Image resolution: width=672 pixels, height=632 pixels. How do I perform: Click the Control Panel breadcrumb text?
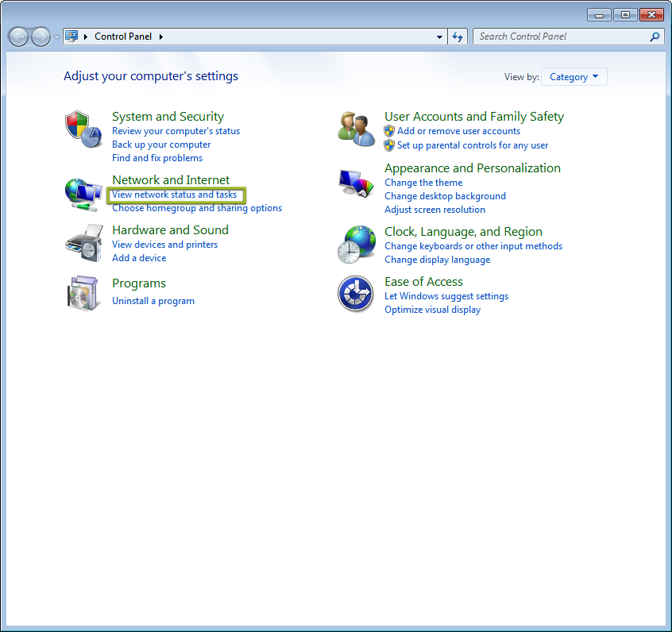[x=123, y=37]
